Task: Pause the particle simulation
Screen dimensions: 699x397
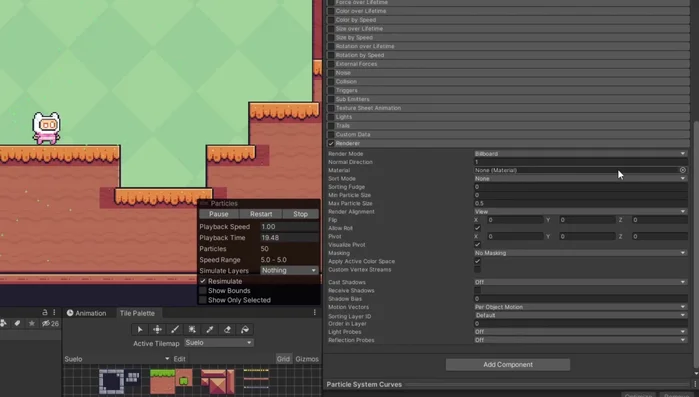Action: [218, 214]
